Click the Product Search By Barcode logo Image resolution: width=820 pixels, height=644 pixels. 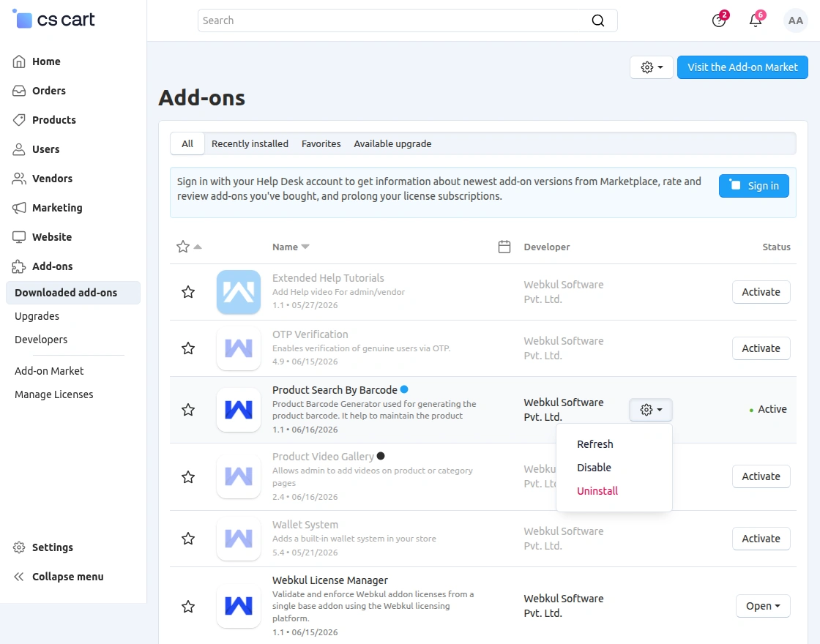click(x=239, y=409)
